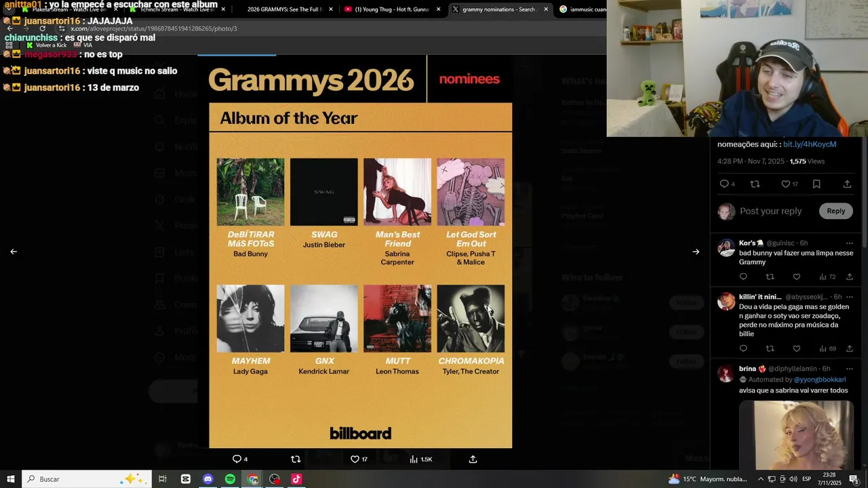Click the Reply button
This screenshot has width=868, height=488.
coord(835,211)
